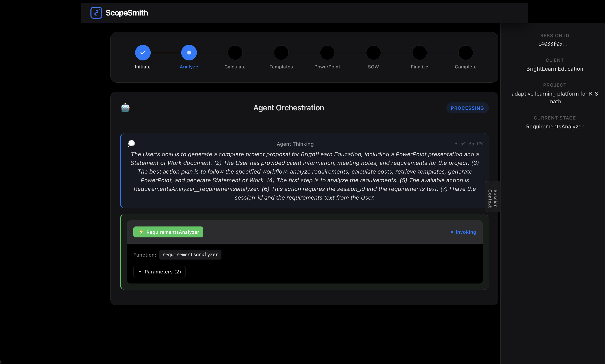Image resolution: width=605 pixels, height=364 pixels.
Task: Click the ScopeSmith logo icon
Action: (x=96, y=13)
